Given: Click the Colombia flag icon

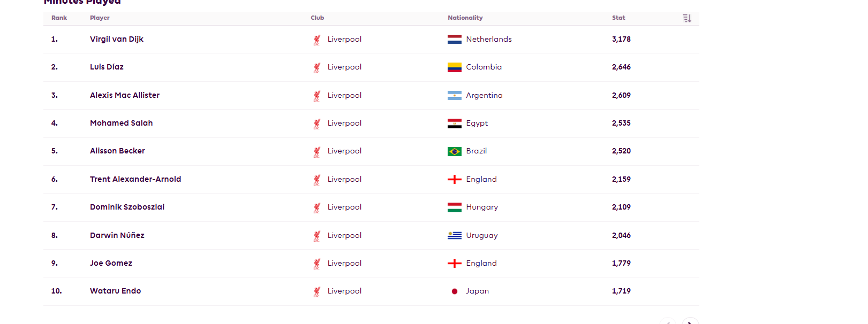Looking at the screenshot, I should coord(455,67).
